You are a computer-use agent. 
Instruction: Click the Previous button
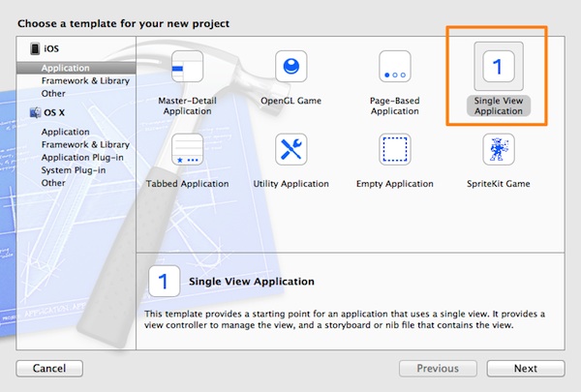pyautogui.click(x=437, y=368)
